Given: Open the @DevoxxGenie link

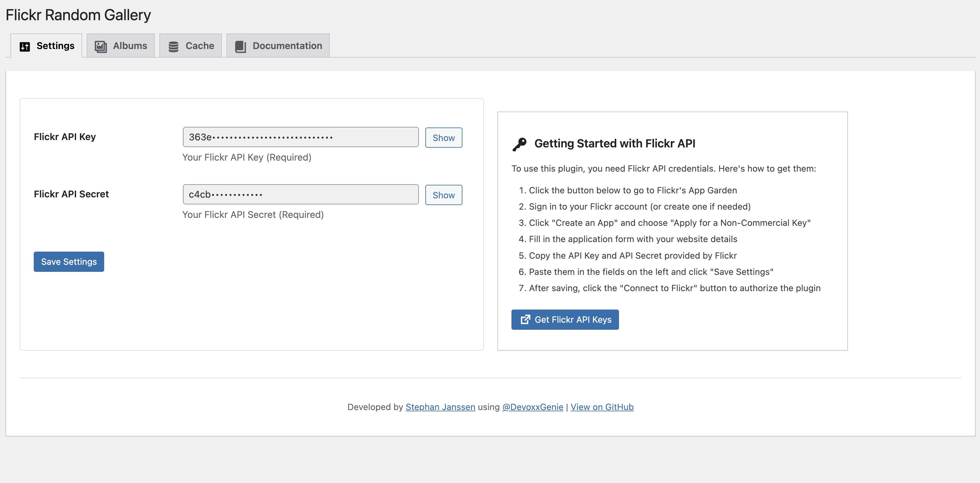Looking at the screenshot, I should coord(533,407).
